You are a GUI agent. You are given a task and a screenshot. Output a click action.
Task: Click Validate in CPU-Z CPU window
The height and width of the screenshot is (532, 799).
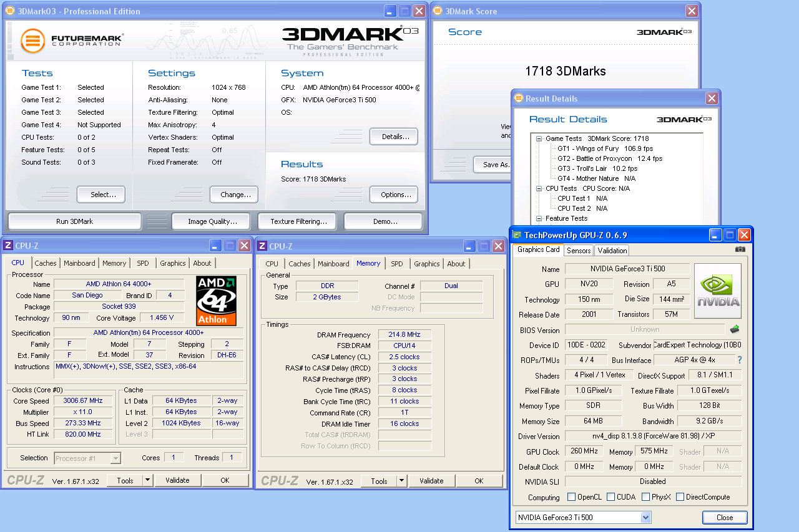coord(177,480)
